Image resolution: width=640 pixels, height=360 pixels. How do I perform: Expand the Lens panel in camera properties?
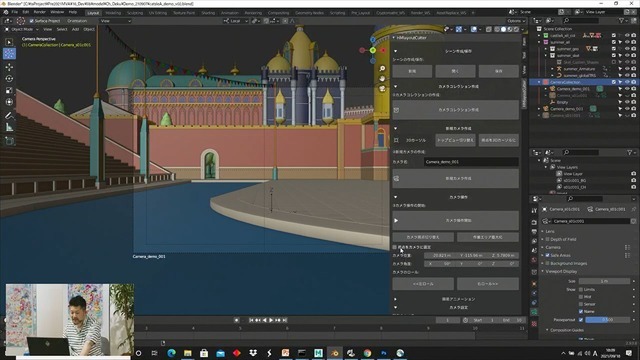[543, 231]
